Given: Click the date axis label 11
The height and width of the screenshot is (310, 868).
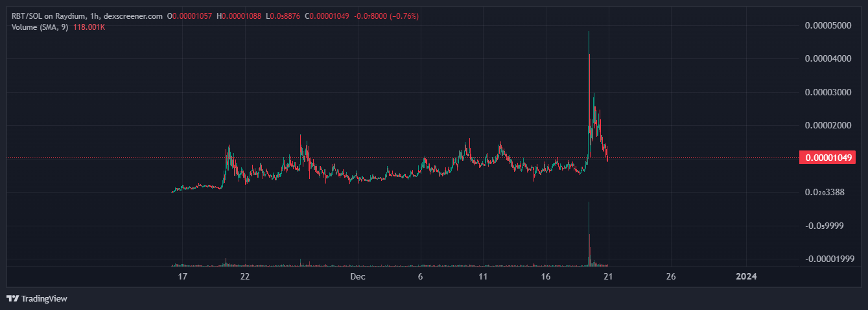Looking at the screenshot, I should coord(482,277).
